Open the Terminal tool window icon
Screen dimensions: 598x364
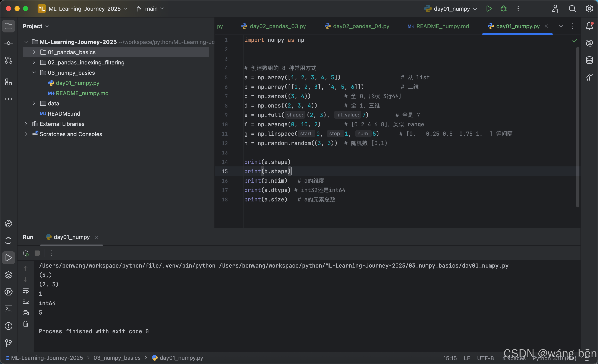tap(9, 309)
